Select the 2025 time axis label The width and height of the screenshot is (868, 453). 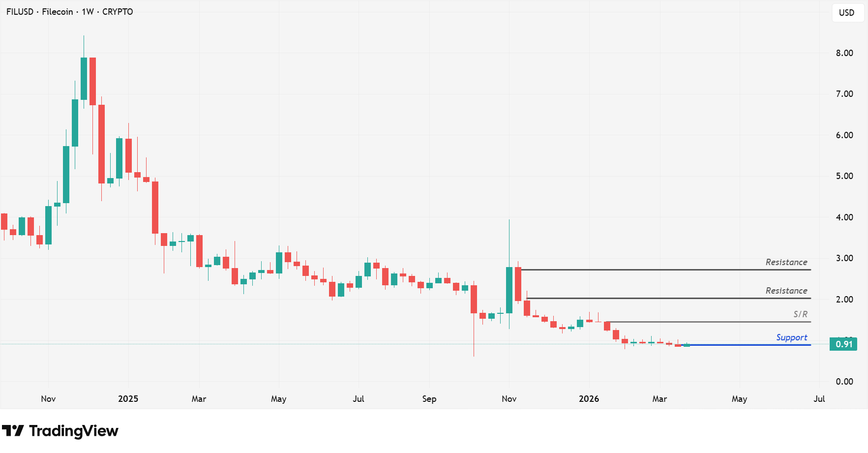128,399
